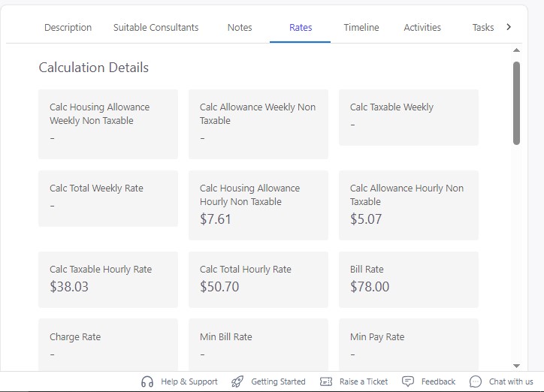This screenshot has width=544, height=392.
Task: Expand more tabs with right chevron
Action: click(509, 27)
